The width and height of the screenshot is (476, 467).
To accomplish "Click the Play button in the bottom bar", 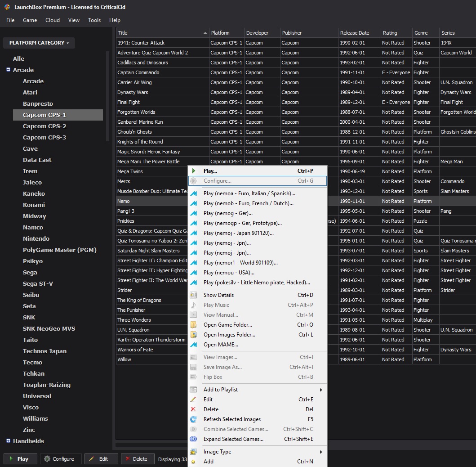I will coord(20,459).
